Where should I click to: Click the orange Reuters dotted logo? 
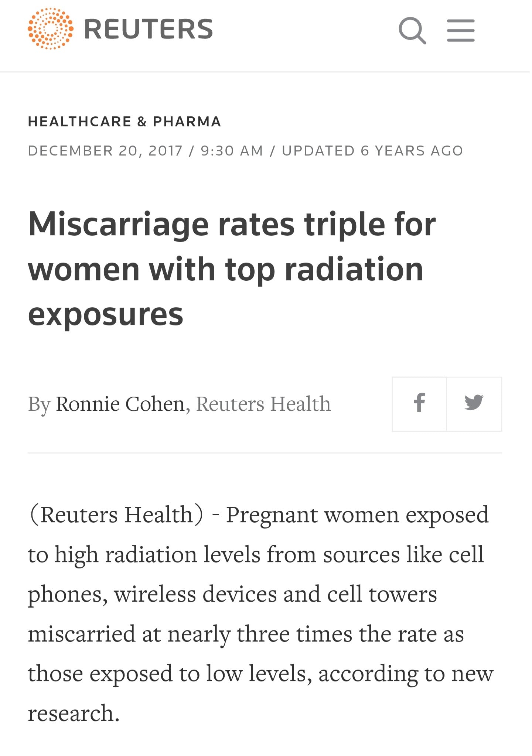[51, 29]
